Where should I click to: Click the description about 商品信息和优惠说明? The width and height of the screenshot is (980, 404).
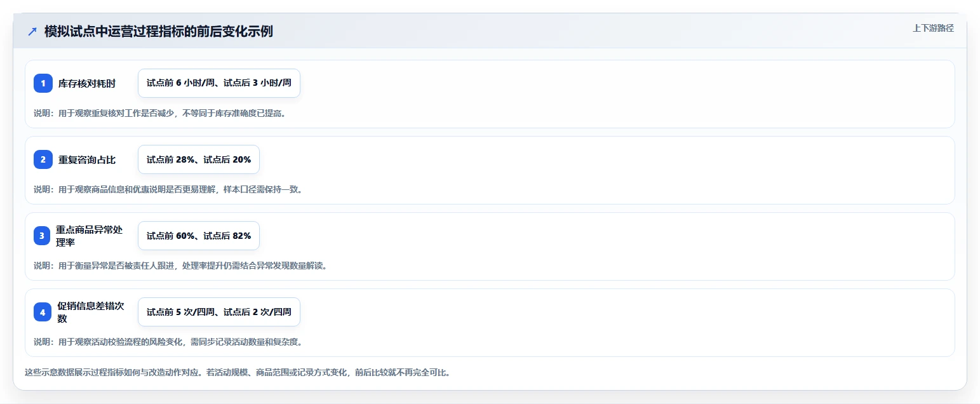tap(168, 189)
